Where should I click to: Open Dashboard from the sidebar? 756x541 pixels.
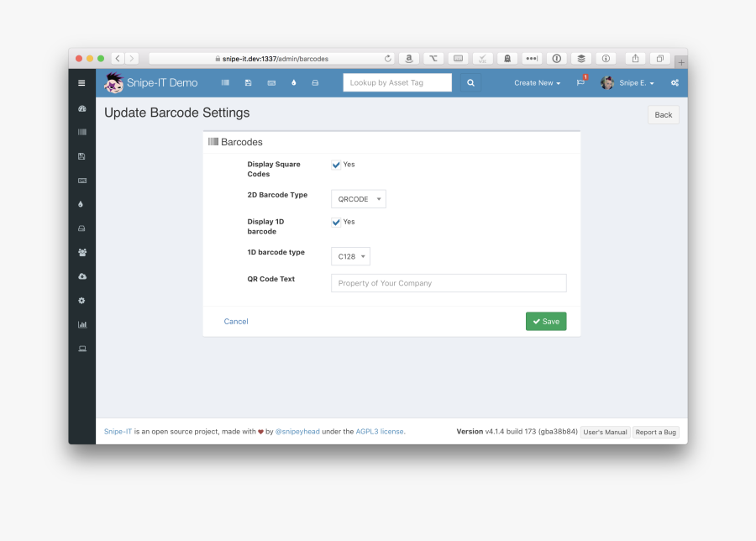click(81, 109)
